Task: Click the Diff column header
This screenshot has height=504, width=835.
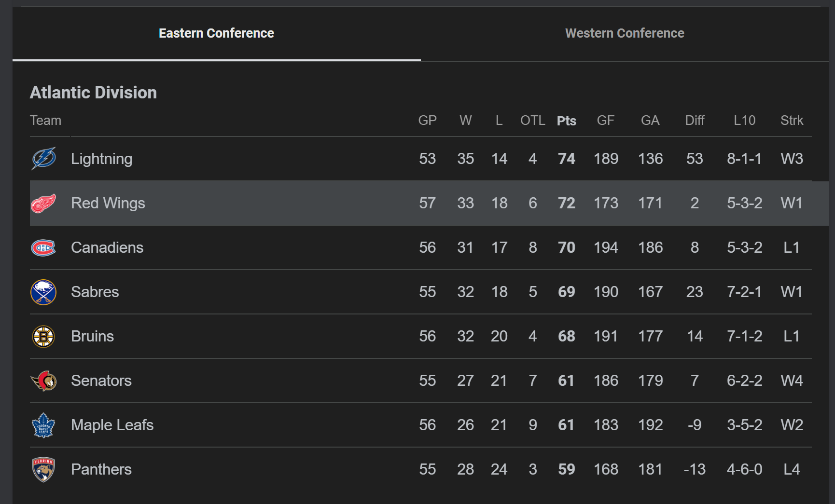Action: [x=695, y=121]
